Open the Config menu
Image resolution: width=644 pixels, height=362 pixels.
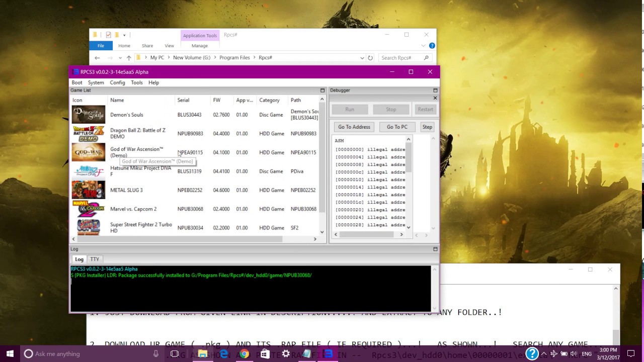[x=117, y=82]
